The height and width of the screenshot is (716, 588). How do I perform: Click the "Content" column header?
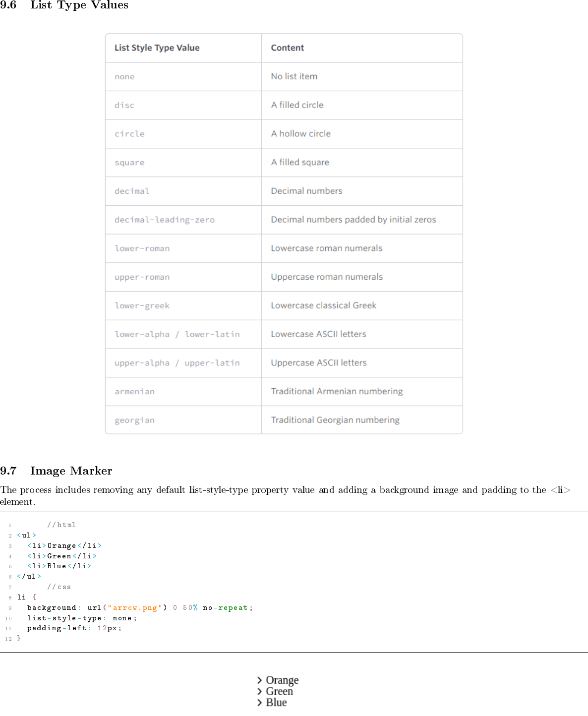287,48
